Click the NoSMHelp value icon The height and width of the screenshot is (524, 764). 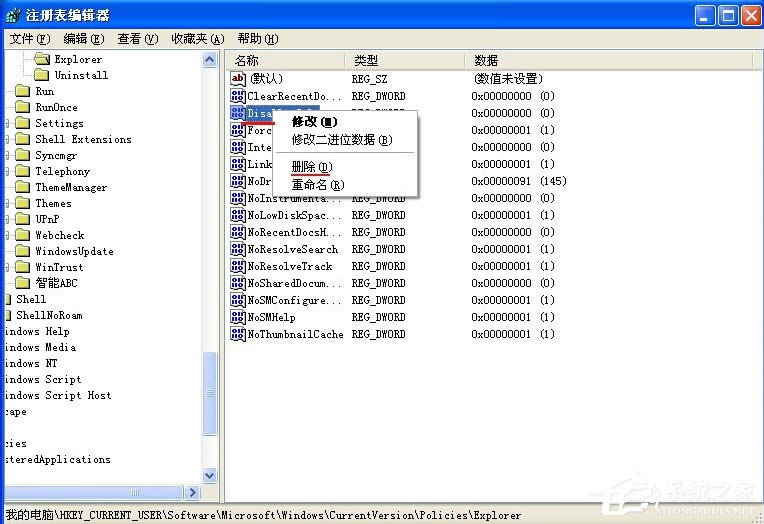238,317
